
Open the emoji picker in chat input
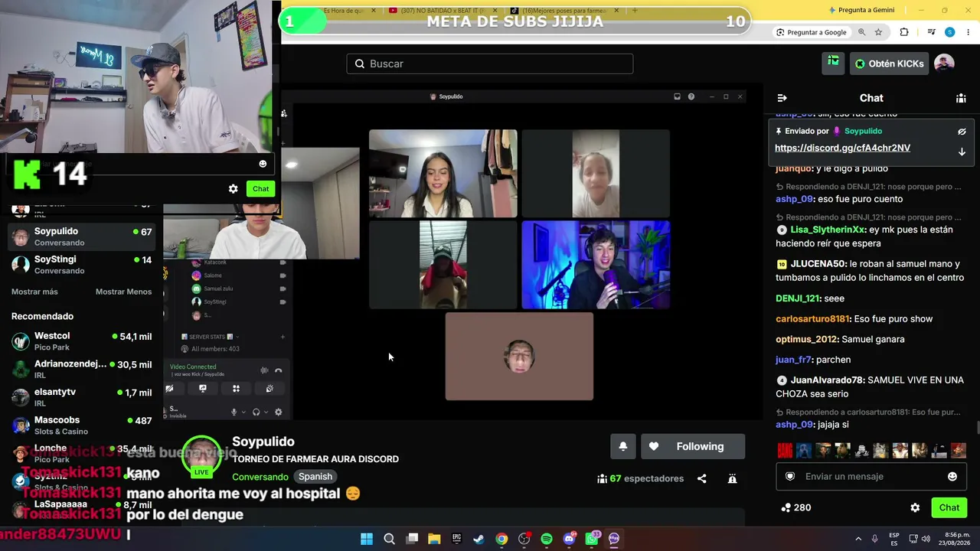pyautogui.click(x=952, y=476)
